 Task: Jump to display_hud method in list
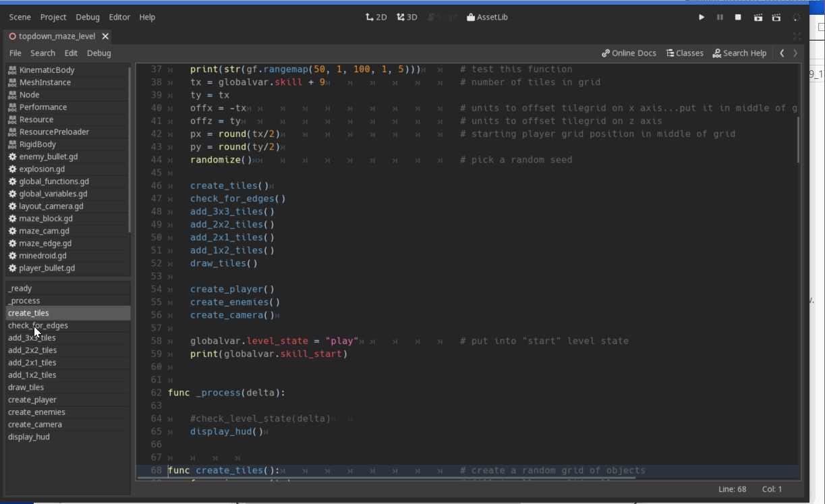[x=68, y=437]
